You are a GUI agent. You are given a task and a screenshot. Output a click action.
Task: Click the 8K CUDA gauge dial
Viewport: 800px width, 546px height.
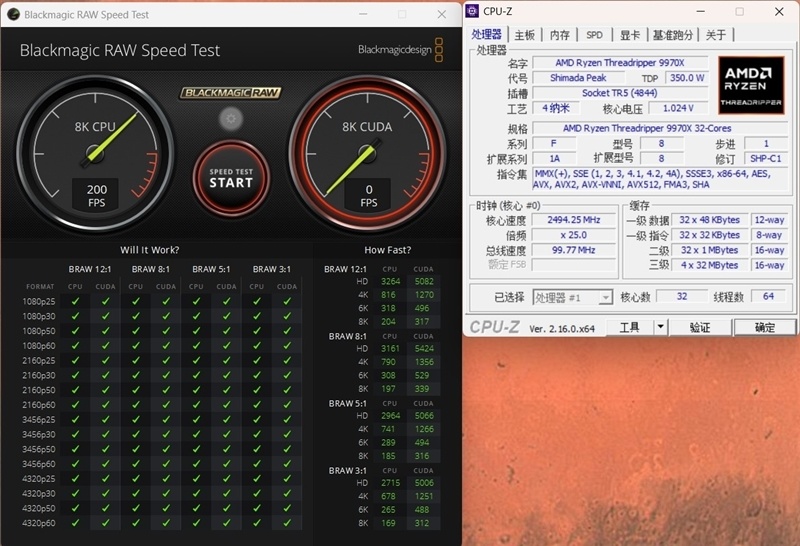pyautogui.click(x=369, y=150)
